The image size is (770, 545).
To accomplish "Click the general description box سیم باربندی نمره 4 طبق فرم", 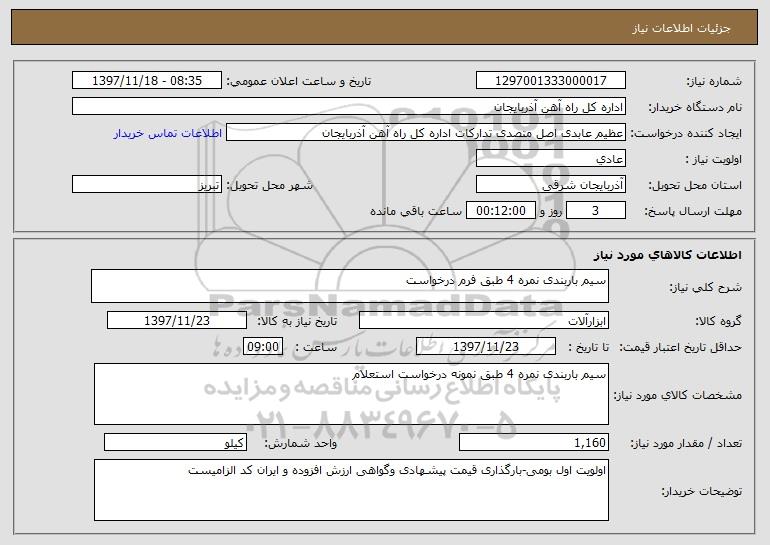I will [350, 286].
